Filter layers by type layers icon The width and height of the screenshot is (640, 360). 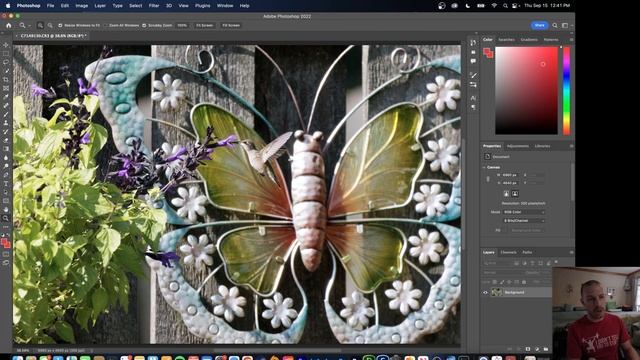coord(533,263)
